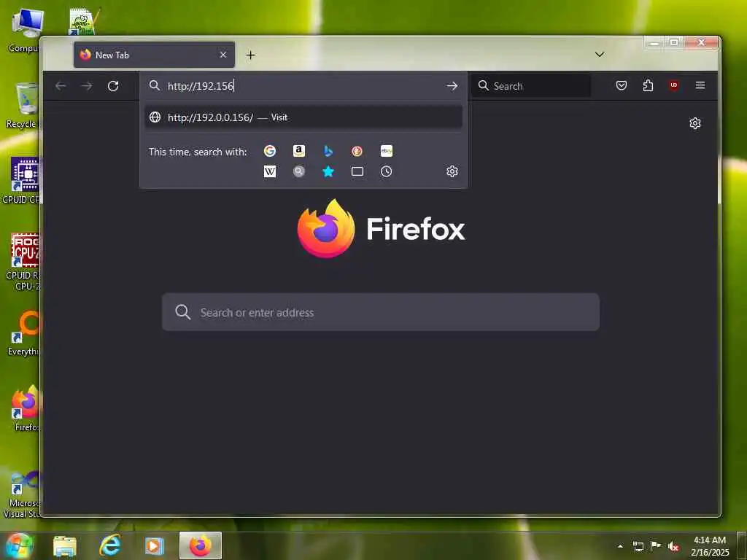Open the Action Center flag icon
The height and width of the screenshot is (560, 747).
656,546
